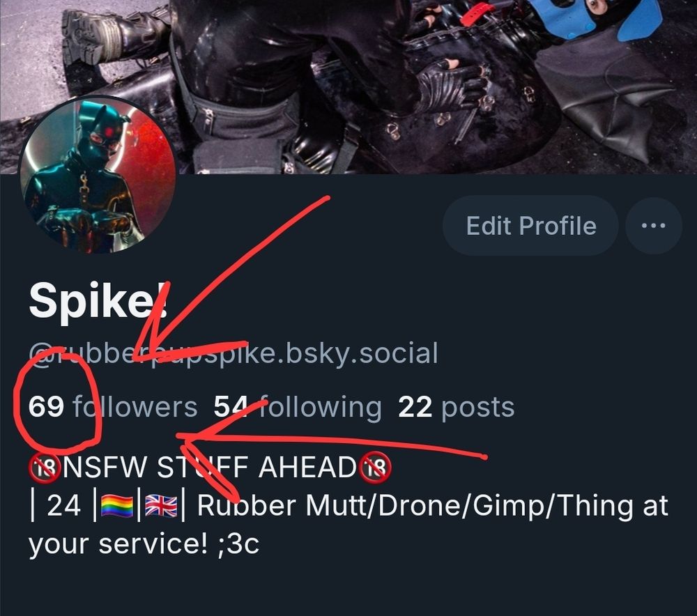Screen dimensions: 697x616
Task: View the 69 followers list
Action: (113, 407)
